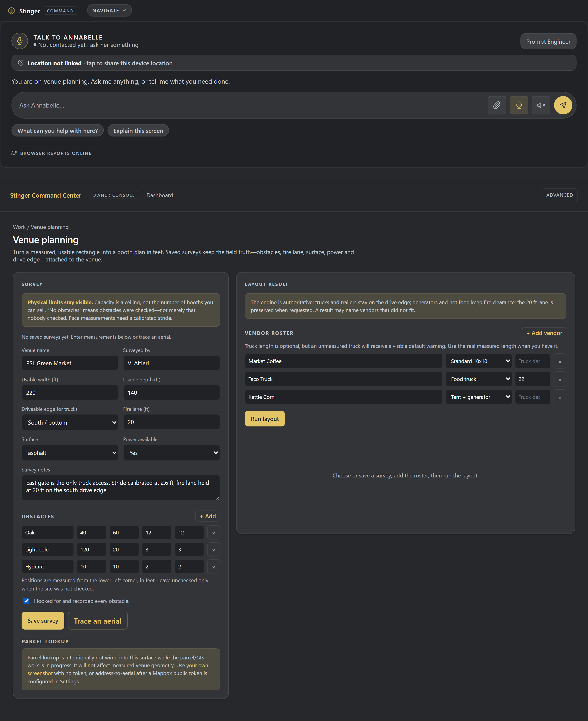Open the Dashboard nav item

(160, 195)
